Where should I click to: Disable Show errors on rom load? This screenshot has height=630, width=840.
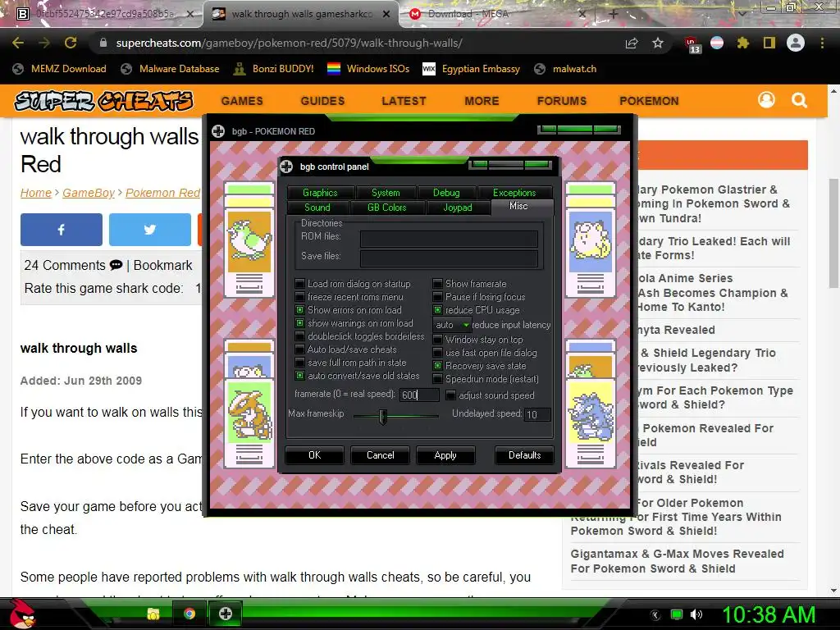click(x=299, y=309)
